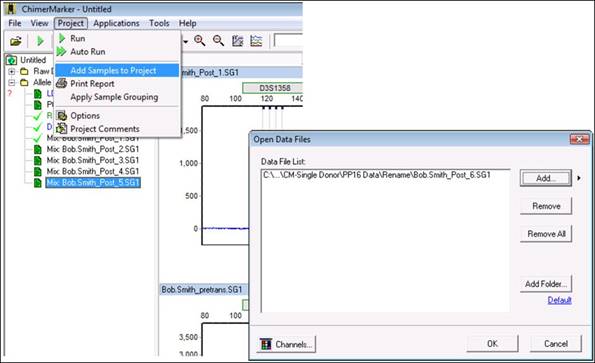The image size is (595, 363).
Task: Open the Tools menu
Action: (159, 23)
